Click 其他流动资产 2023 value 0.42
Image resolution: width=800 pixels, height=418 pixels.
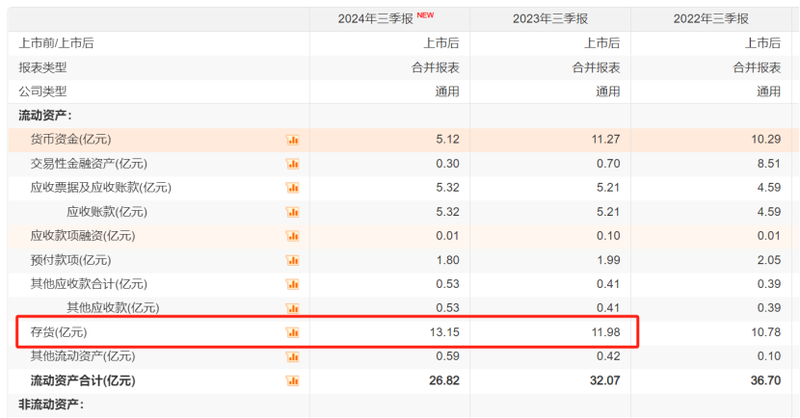coord(608,356)
